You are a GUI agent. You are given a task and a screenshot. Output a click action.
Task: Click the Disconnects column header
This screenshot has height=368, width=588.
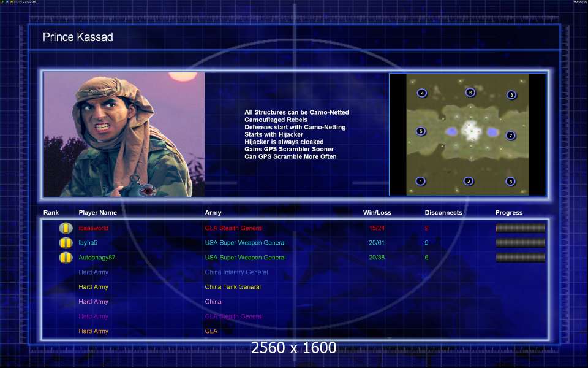pos(443,213)
